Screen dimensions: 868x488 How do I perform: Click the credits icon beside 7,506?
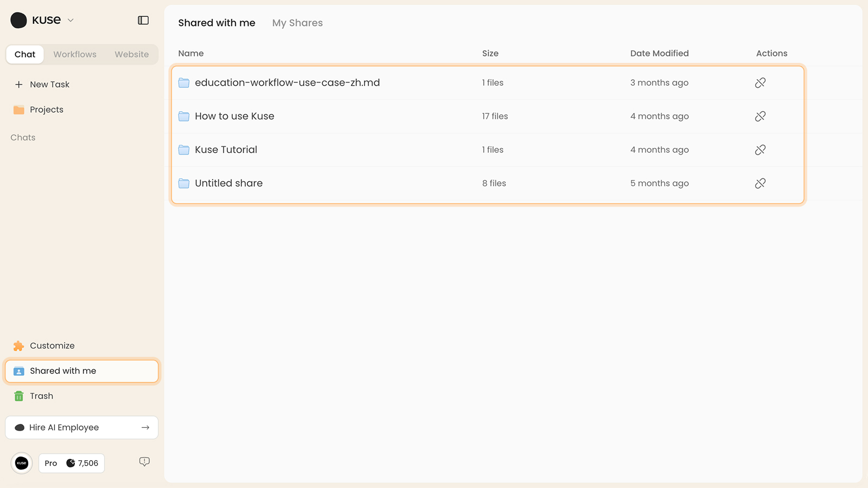[71, 463]
